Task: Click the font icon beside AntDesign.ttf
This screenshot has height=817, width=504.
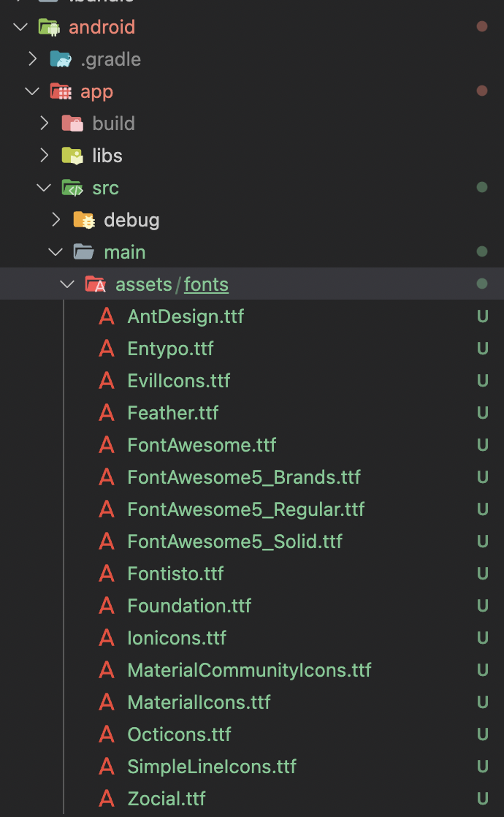Action: tap(107, 316)
